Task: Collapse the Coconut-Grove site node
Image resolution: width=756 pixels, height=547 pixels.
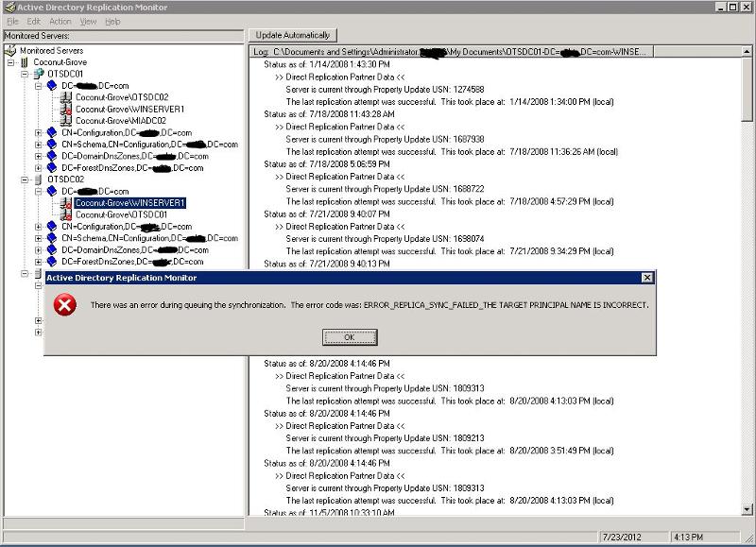Action: pos(10,62)
